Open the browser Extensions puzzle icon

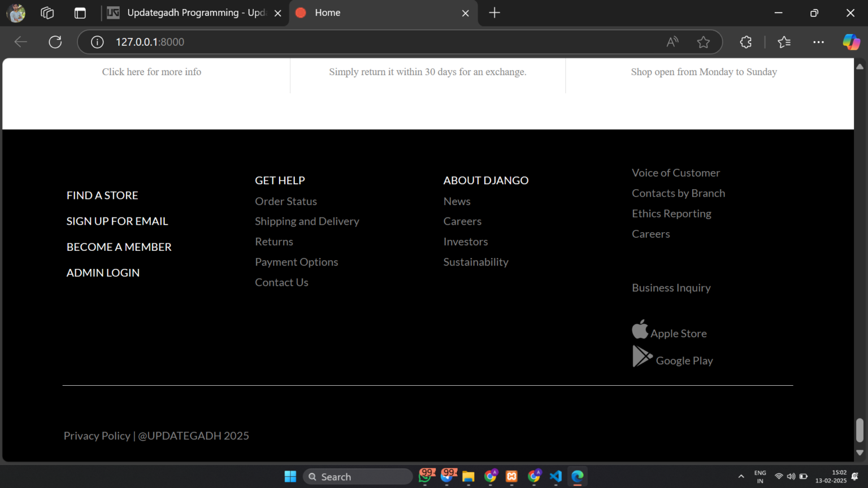(x=745, y=42)
